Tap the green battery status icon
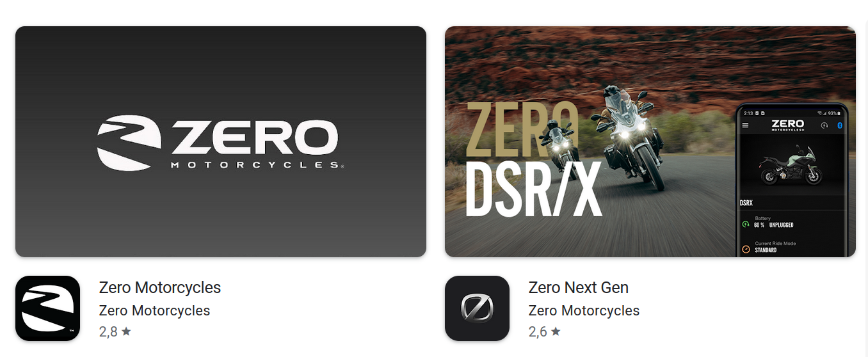 pos(746,225)
